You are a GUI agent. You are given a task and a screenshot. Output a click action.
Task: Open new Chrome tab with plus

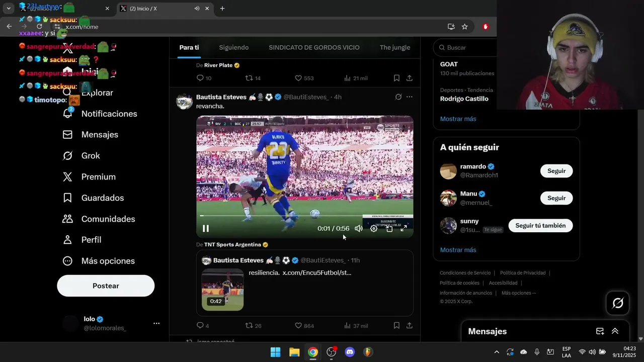[x=222, y=9]
